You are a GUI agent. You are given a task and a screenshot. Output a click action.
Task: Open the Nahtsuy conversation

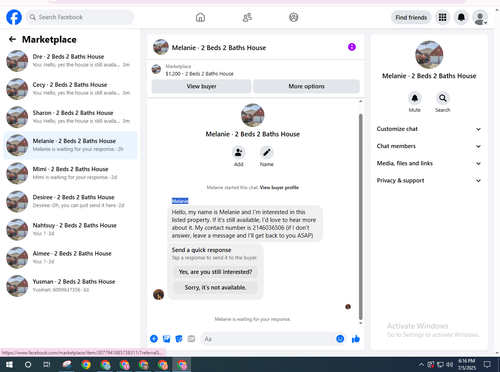pyautogui.click(x=70, y=229)
